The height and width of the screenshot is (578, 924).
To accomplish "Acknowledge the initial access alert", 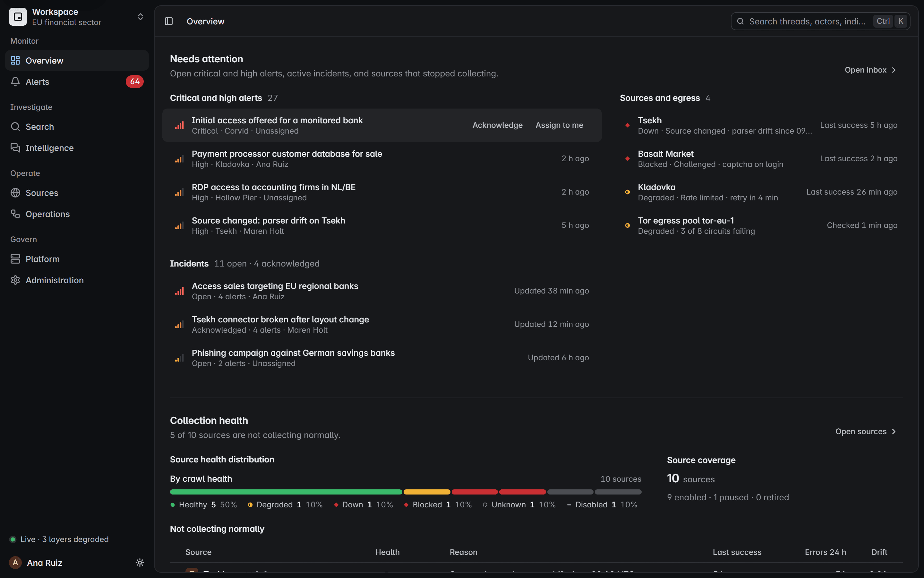I will click(x=498, y=125).
